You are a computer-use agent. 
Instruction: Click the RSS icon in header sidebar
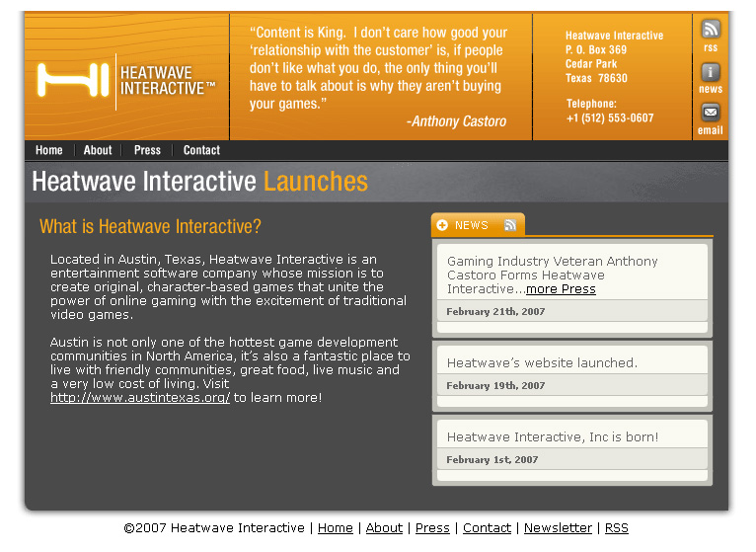coord(711,30)
